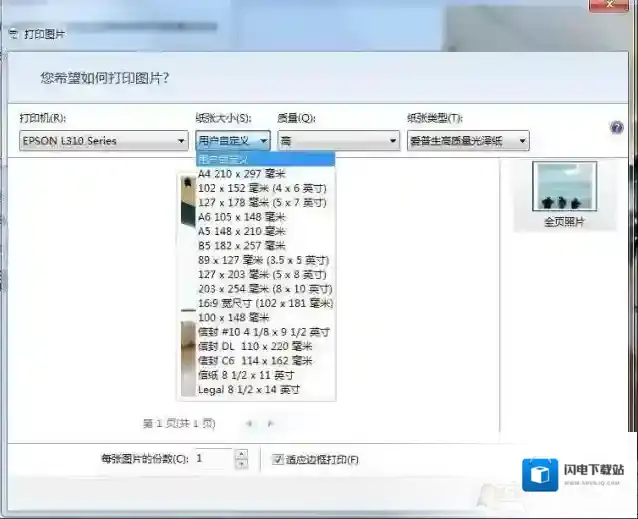Screen dimensions: 638x519
Task: Collapse the 纸张大小 paper size dropdown
Action: click(263, 141)
